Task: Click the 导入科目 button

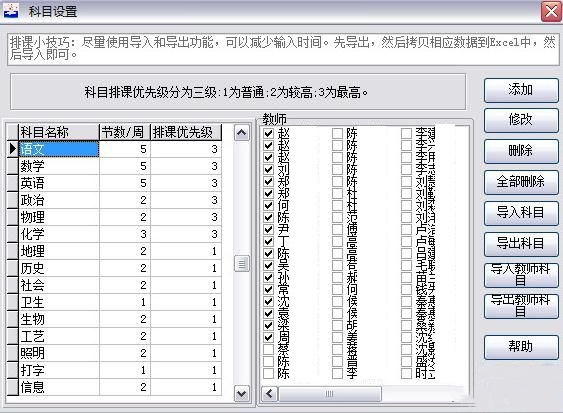Action: [521, 213]
